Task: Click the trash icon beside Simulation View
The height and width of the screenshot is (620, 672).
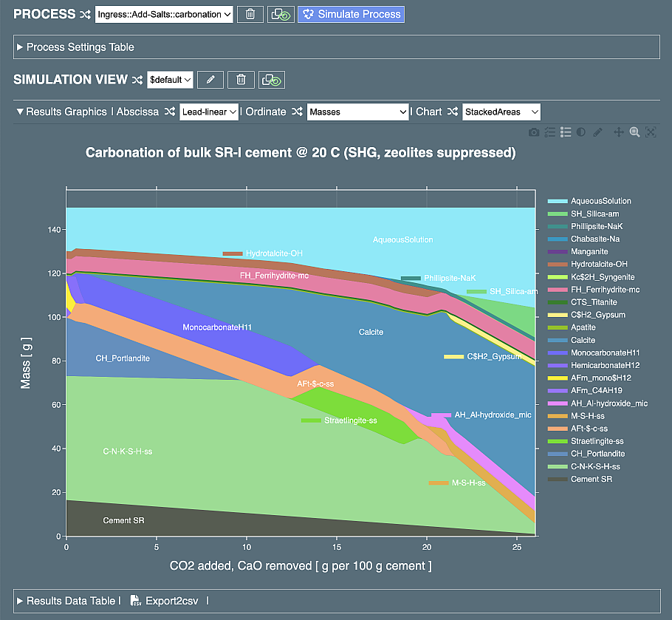Action: coord(241,80)
